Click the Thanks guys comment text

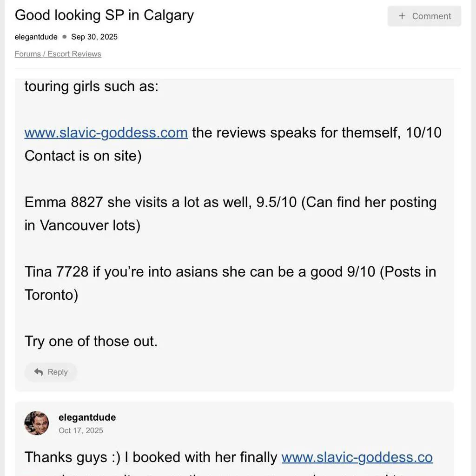point(139,457)
